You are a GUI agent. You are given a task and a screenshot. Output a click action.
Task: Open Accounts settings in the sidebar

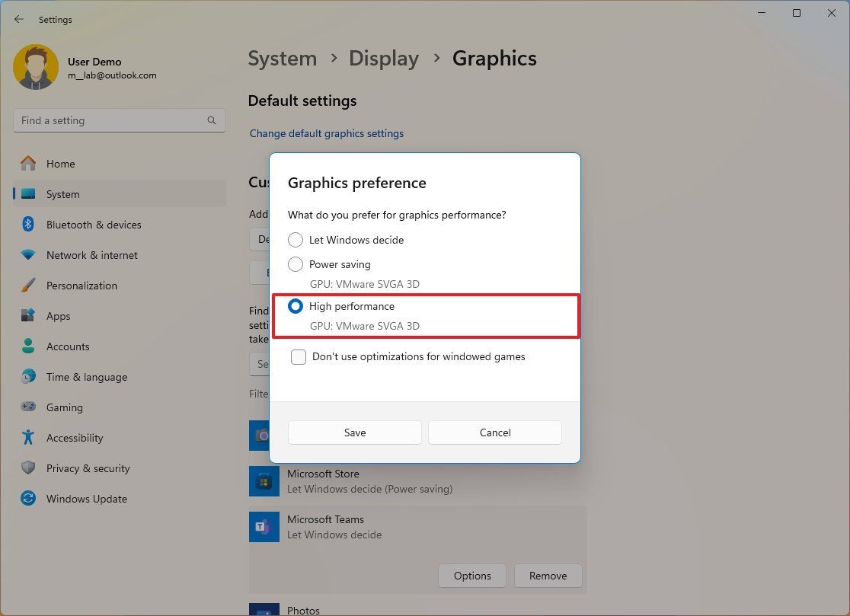(x=68, y=346)
